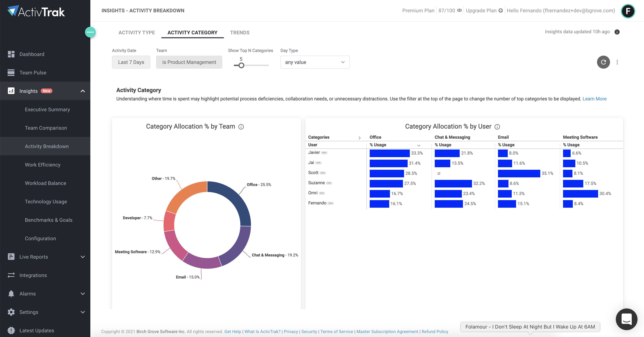The height and width of the screenshot is (337, 644).
Task: Open Benchmarks & Goals in sidebar
Action: [x=48, y=220]
